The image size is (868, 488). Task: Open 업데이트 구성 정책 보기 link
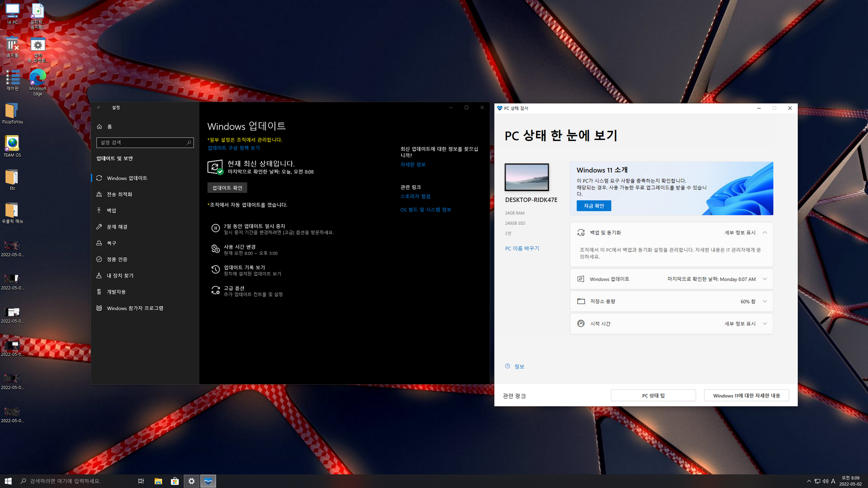(233, 148)
